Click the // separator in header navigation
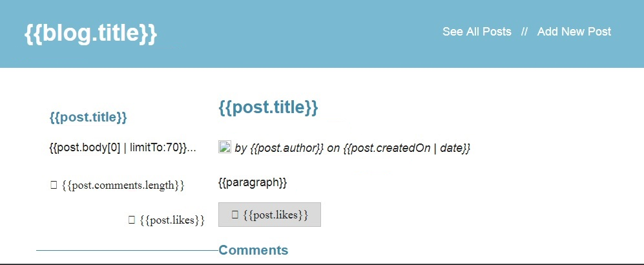Viewport: 644px width, 265px height. tap(525, 32)
